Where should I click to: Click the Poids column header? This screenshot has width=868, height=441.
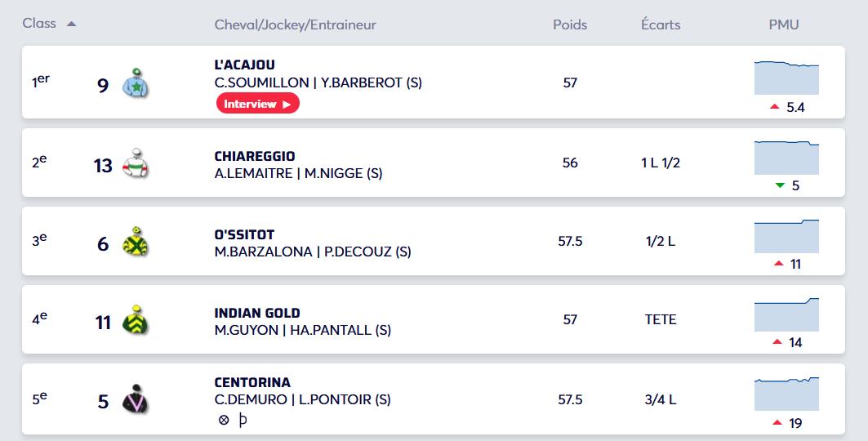(570, 24)
